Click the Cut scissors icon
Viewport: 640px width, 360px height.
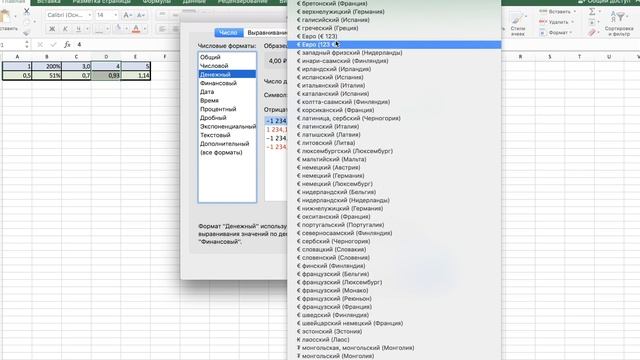(27, 11)
